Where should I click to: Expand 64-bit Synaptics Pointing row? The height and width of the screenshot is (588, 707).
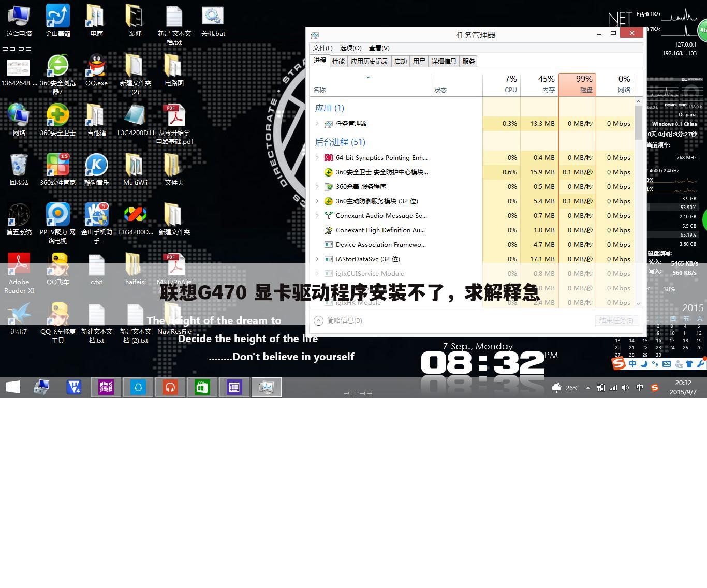click(x=317, y=158)
